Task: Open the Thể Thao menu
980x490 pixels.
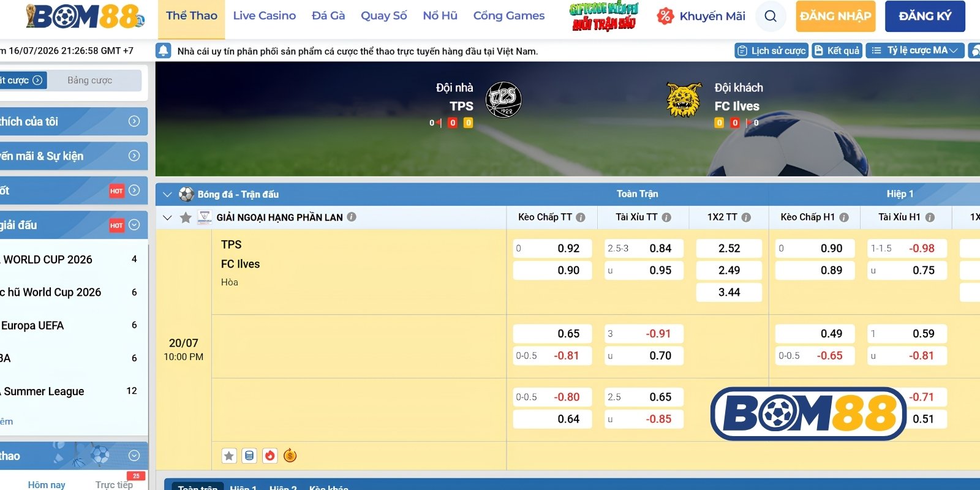Action: tap(192, 16)
